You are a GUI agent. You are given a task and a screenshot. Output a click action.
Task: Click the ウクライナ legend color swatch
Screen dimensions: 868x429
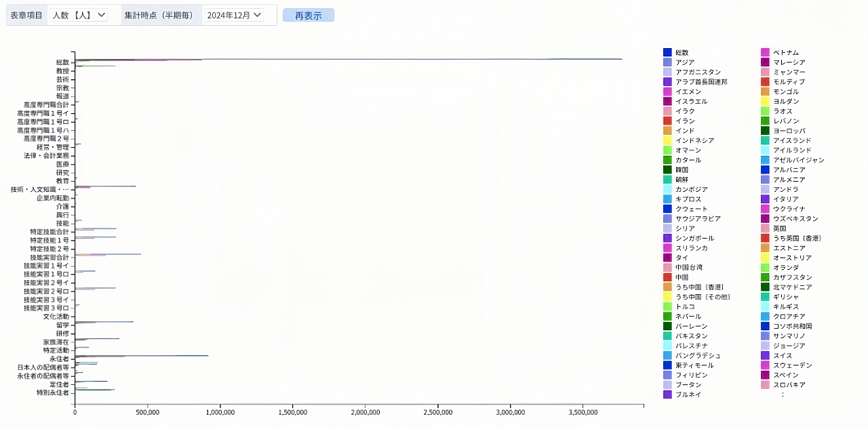coord(765,209)
